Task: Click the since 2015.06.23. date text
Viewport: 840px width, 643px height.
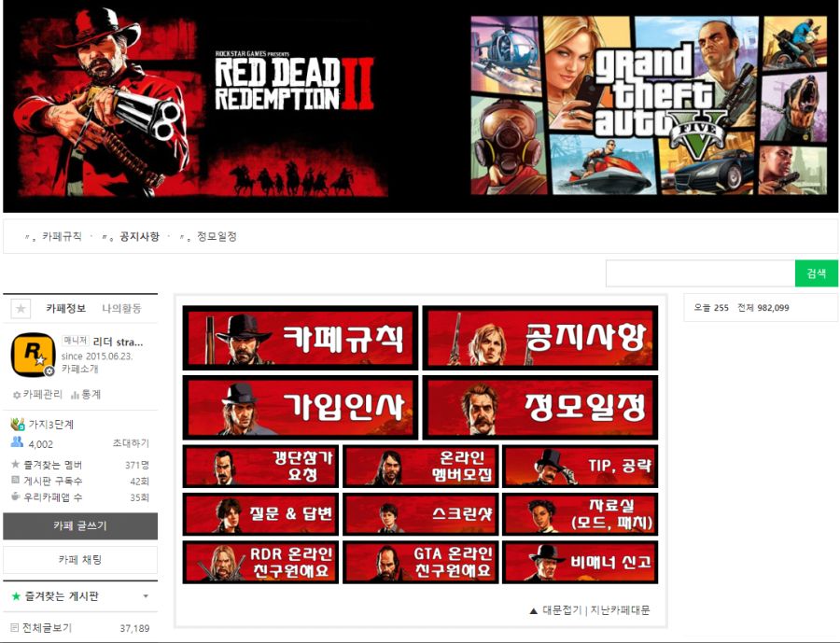Action: click(97, 356)
